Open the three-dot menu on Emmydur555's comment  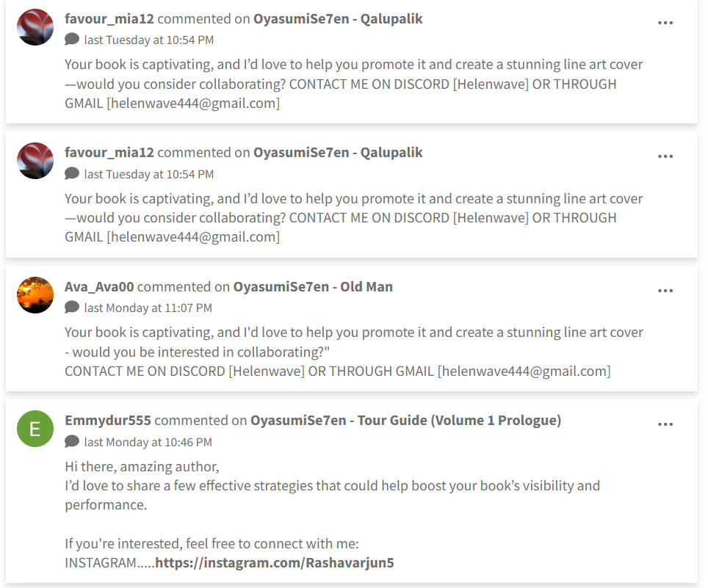click(x=665, y=425)
